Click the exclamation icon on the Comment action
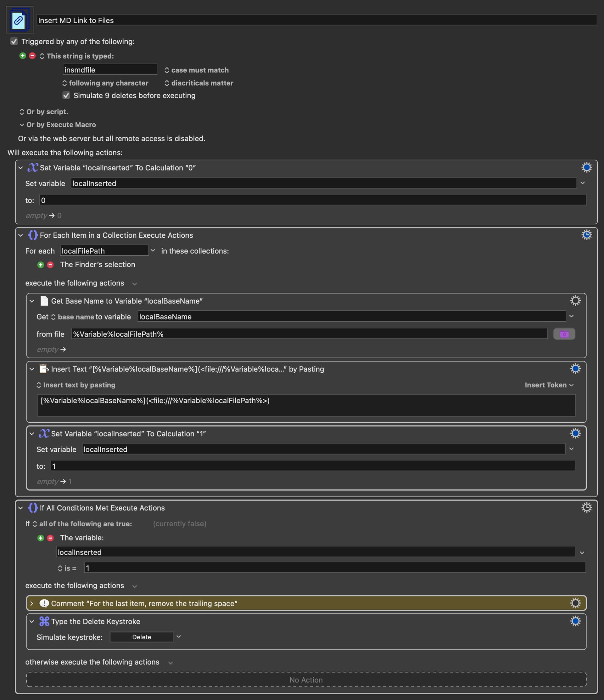604x700 pixels. (x=44, y=603)
